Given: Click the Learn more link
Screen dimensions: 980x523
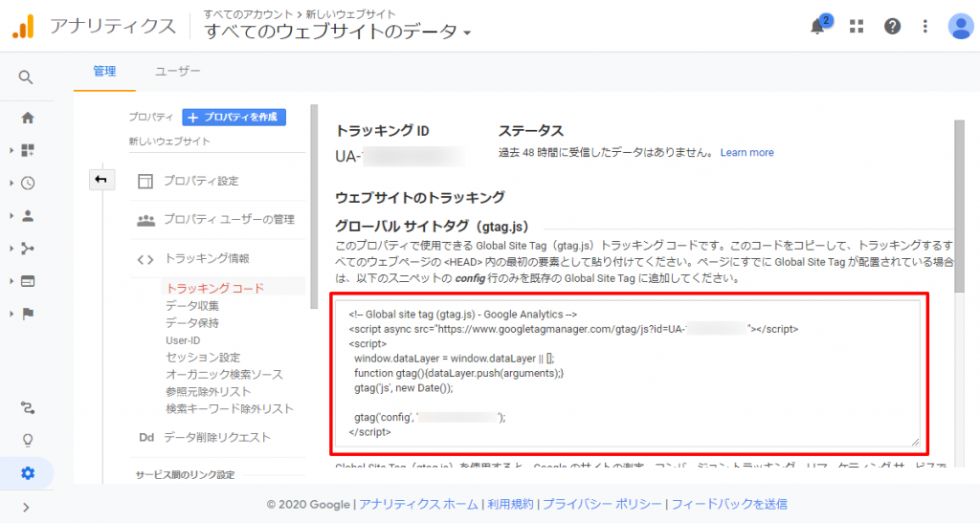Looking at the screenshot, I should 746,152.
